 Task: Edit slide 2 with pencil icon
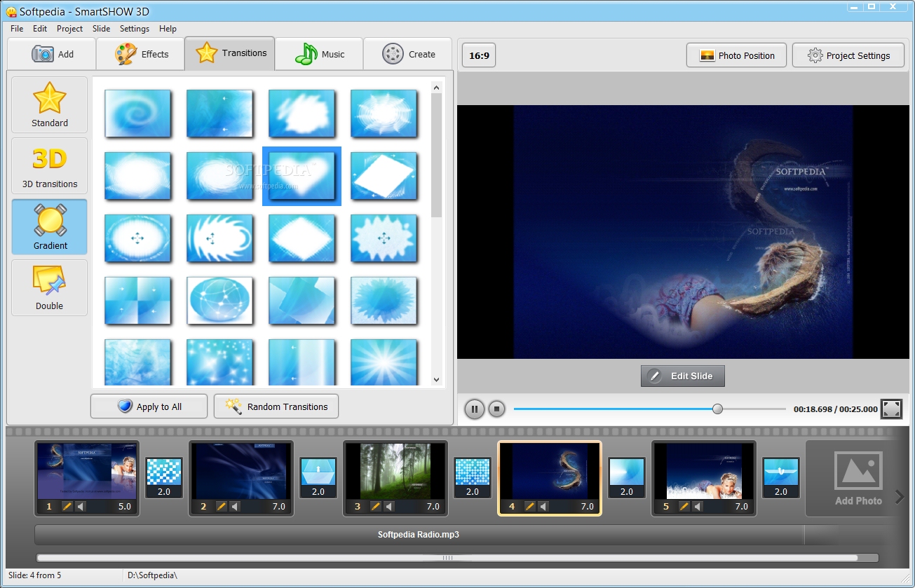click(222, 506)
